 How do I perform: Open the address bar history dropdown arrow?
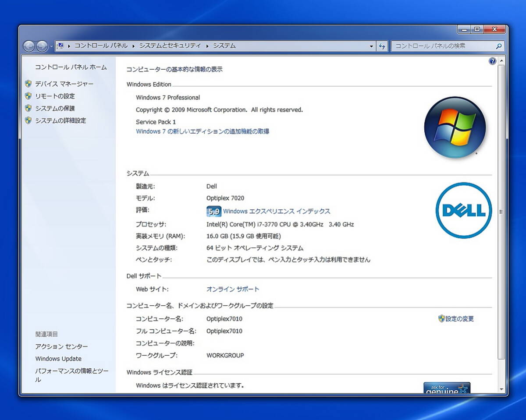(371, 46)
